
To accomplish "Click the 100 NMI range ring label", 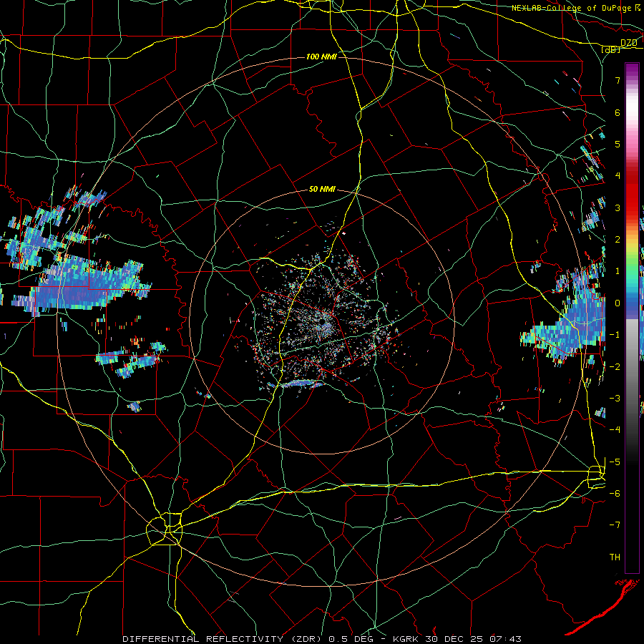I will (x=321, y=57).
